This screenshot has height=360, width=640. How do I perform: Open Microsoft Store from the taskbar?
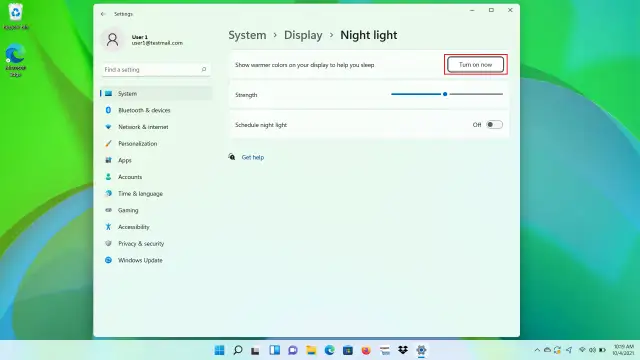point(348,350)
